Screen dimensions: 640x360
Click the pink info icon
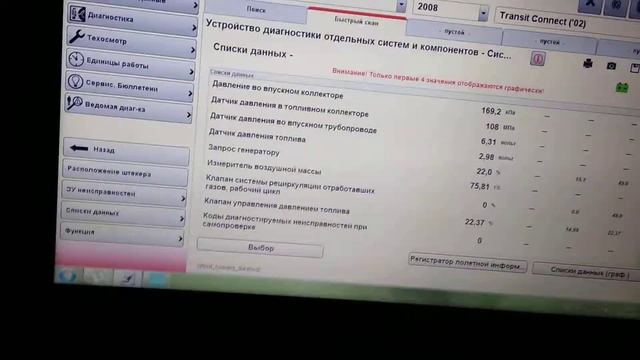click(538, 59)
